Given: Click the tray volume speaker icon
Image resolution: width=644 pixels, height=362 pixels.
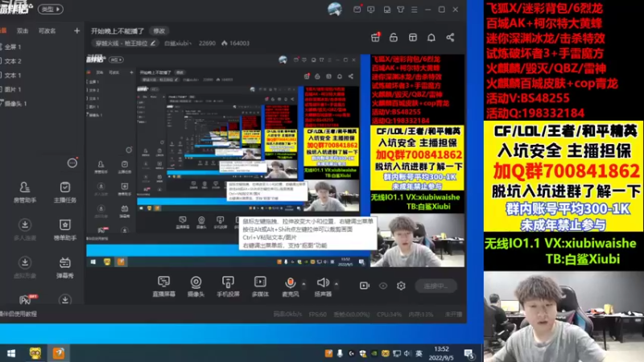Looking at the screenshot, I should click(407, 353).
